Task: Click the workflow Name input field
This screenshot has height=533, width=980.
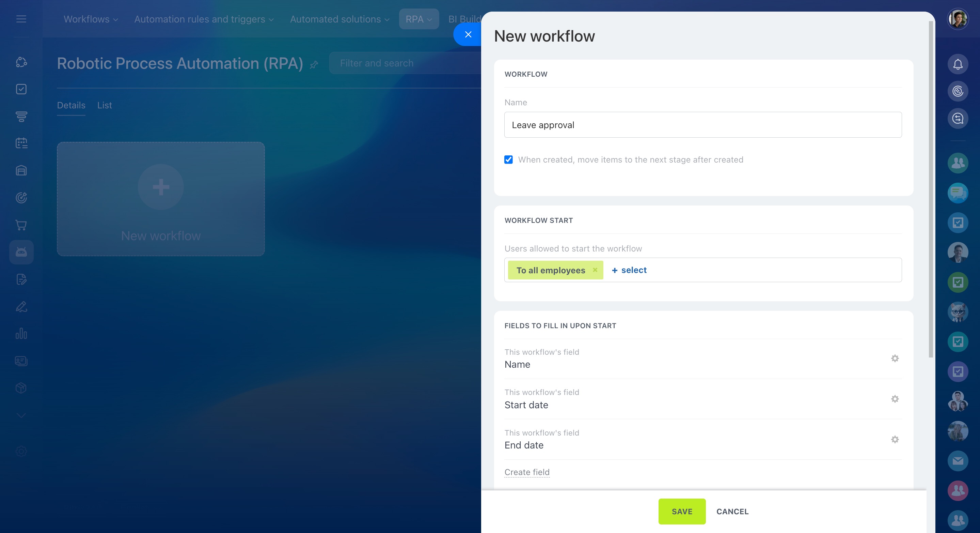Action: (x=703, y=125)
